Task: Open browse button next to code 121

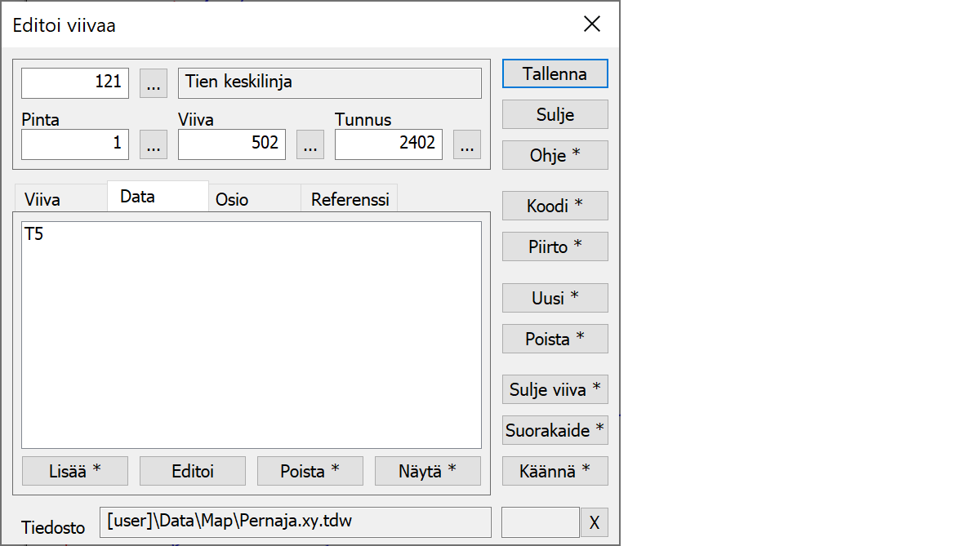Action: tap(154, 83)
